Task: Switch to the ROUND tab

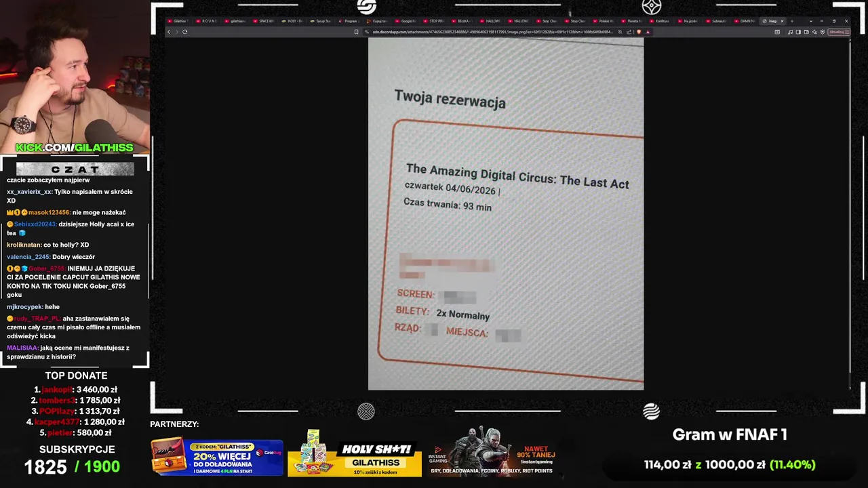Action: pos(208,21)
